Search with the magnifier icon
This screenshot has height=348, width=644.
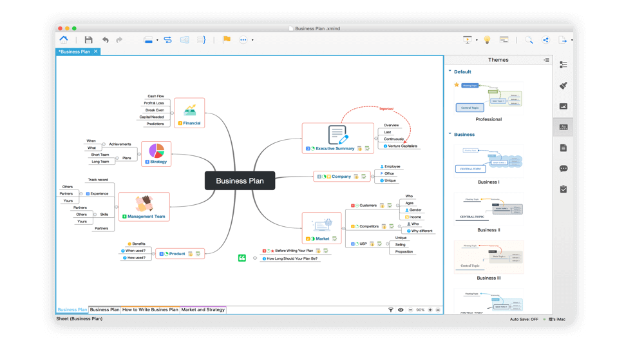[529, 40]
